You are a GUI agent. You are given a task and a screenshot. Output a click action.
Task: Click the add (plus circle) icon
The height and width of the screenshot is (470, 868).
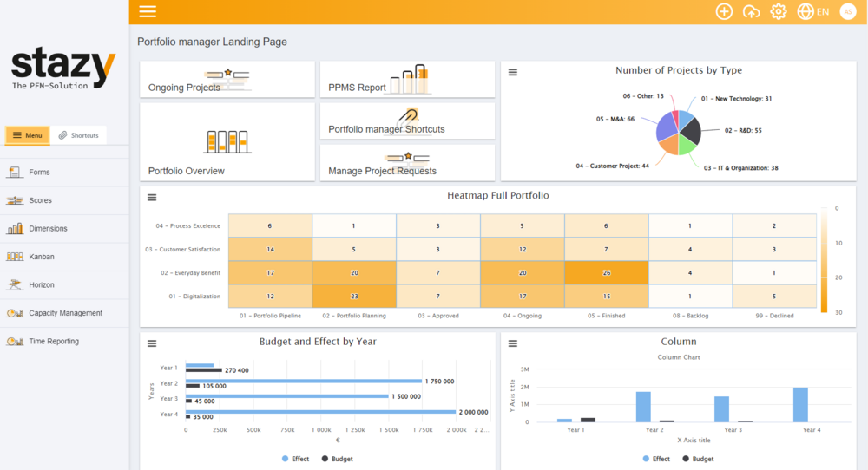pos(724,11)
